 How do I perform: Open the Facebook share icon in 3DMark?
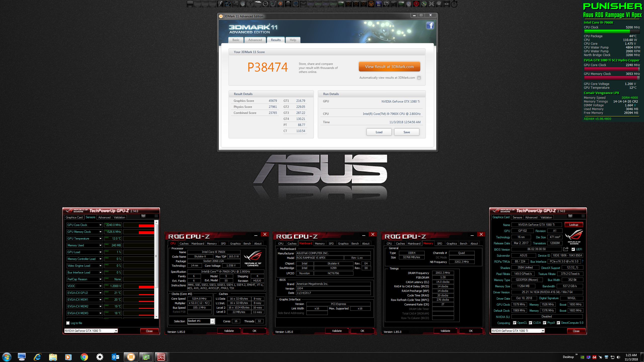pos(430,26)
